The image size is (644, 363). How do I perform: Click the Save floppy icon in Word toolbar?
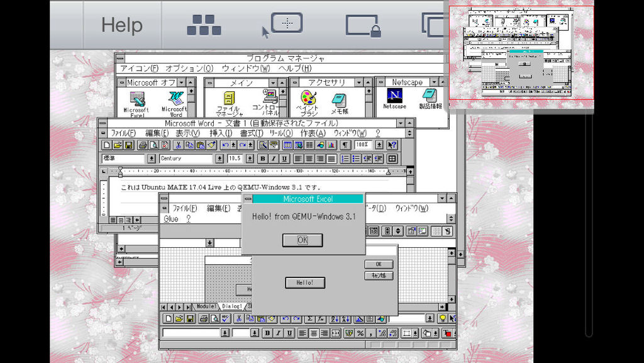(x=128, y=145)
